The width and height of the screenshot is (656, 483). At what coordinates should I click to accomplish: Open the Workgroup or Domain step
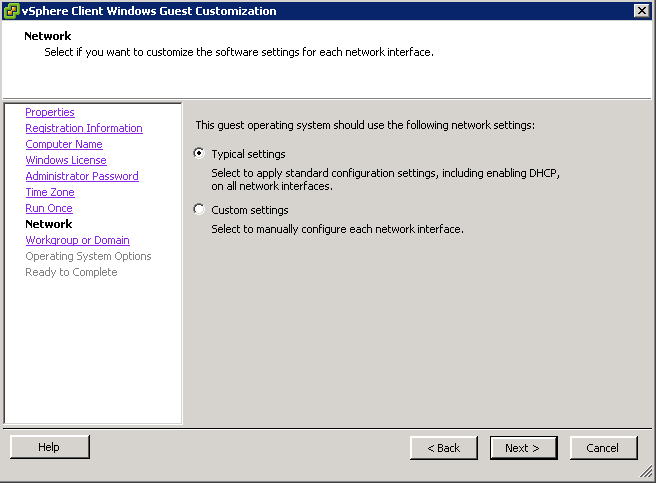click(x=77, y=240)
